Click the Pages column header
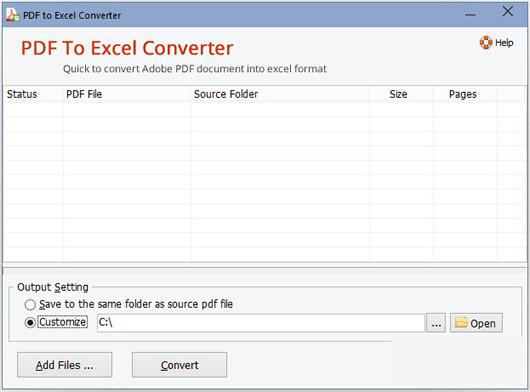Image resolution: width=530 pixels, height=392 pixels. point(465,94)
